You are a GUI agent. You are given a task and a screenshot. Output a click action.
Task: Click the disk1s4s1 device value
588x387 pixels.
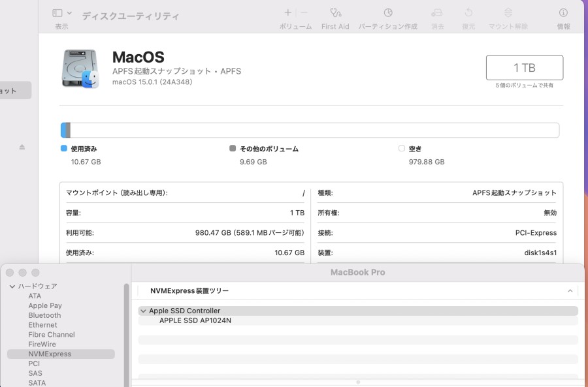click(540, 253)
